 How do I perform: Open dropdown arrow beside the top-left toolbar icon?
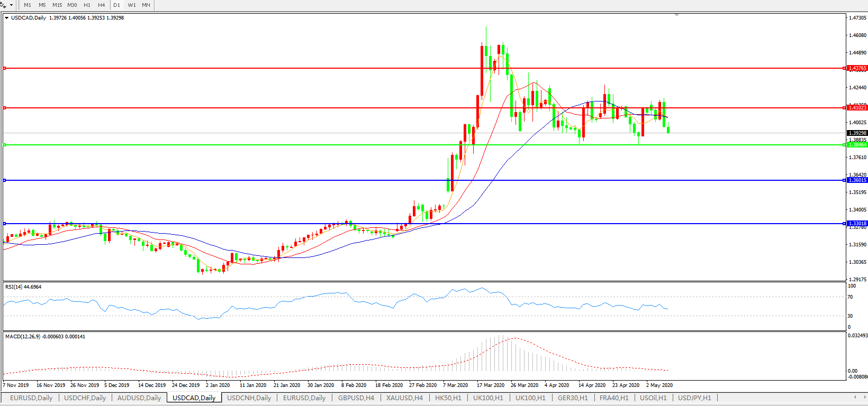[x=11, y=5]
